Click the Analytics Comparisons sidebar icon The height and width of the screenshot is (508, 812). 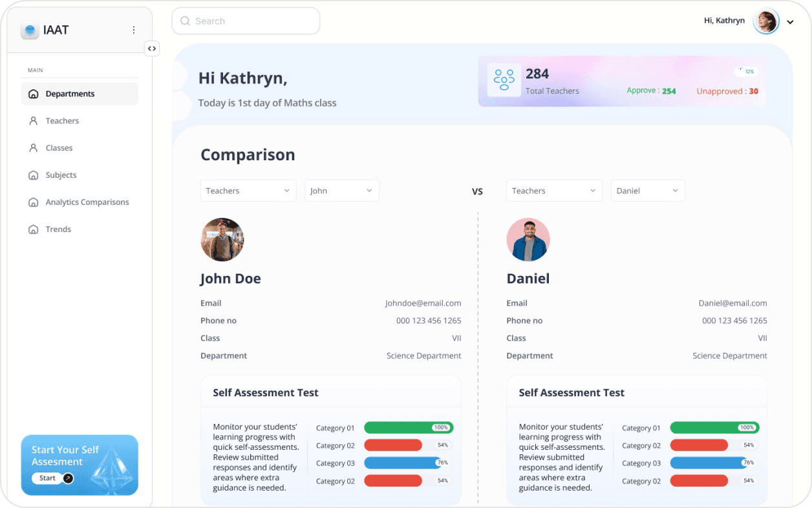coord(34,202)
